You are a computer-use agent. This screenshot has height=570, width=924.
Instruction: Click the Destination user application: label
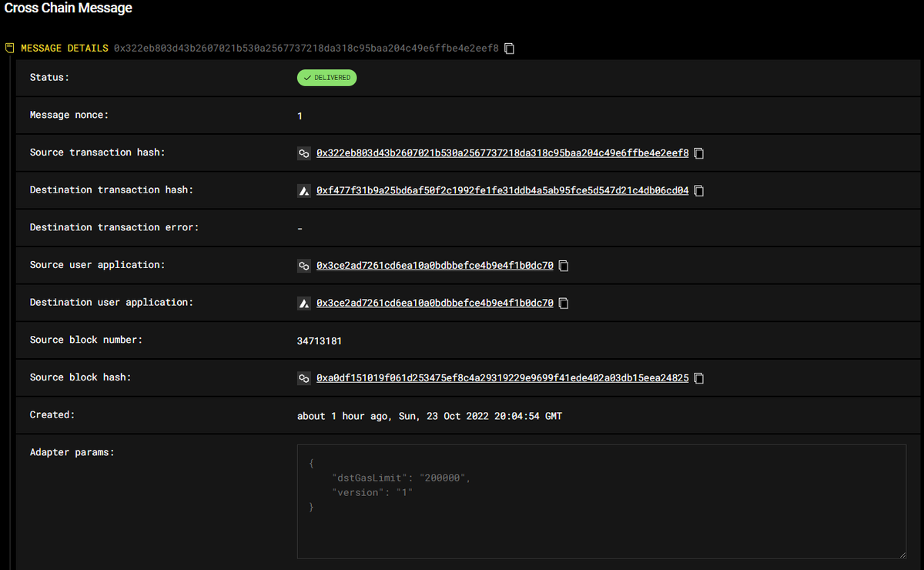coord(112,302)
